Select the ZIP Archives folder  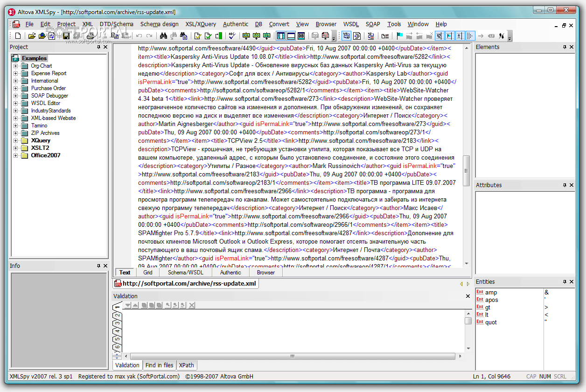(x=45, y=133)
